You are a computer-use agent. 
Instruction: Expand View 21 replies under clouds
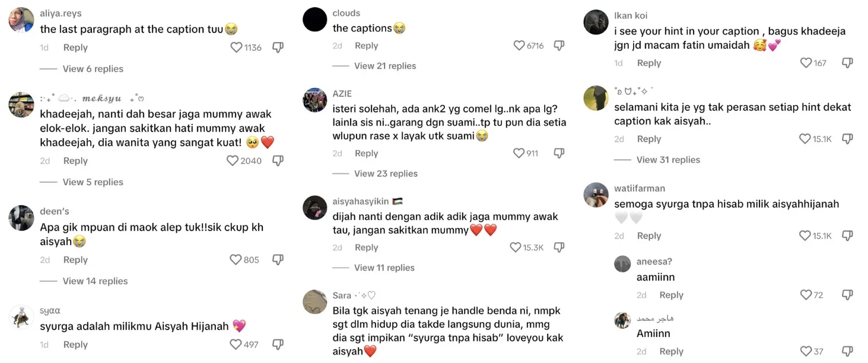click(x=385, y=66)
